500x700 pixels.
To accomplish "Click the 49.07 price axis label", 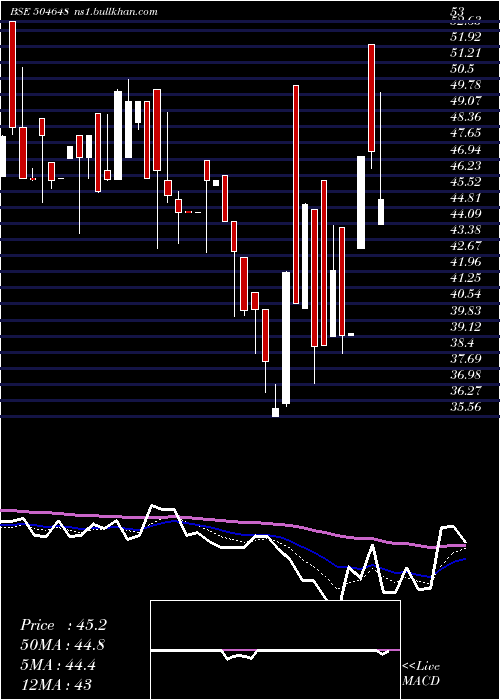I will pos(466,101).
